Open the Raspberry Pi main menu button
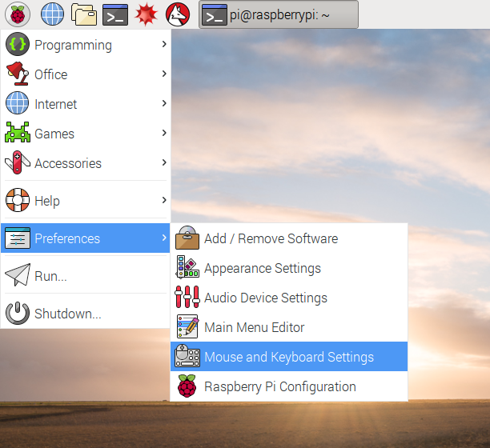Image resolution: width=490 pixels, height=448 pixels. point(18,14)
